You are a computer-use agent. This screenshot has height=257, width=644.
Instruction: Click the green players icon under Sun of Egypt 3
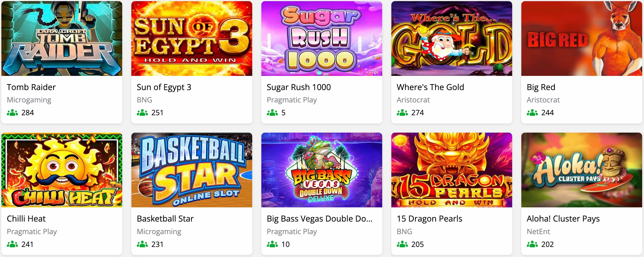[142, 113]
